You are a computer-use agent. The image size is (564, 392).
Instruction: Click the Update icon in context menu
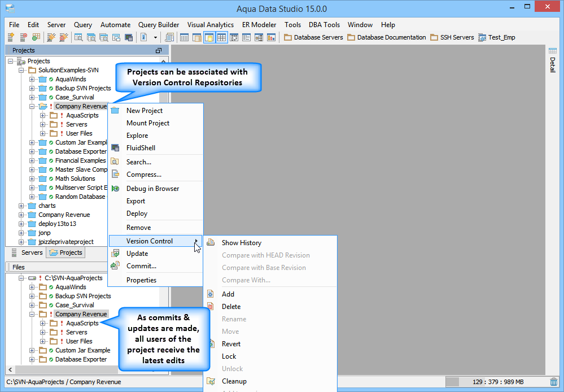click(115, 254)
